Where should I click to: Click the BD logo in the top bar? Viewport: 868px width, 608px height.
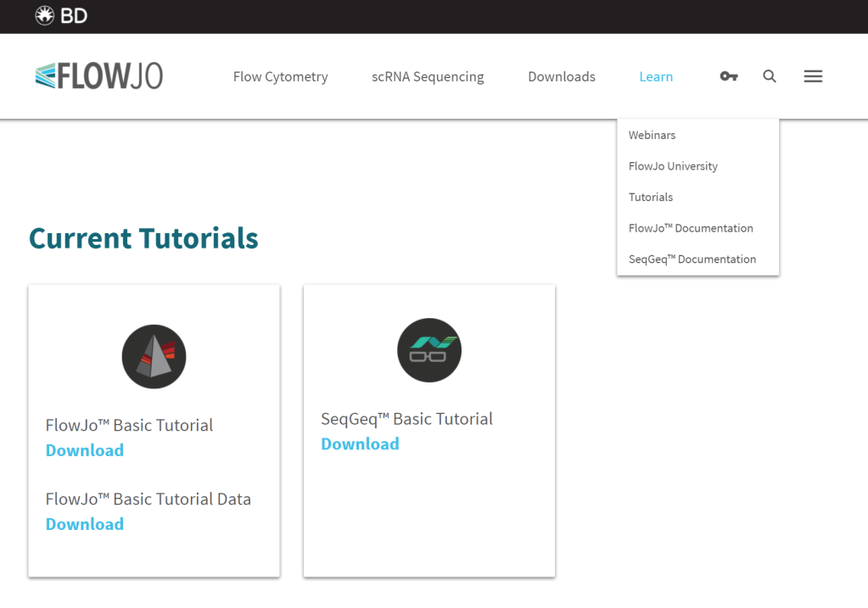(61, 15)
